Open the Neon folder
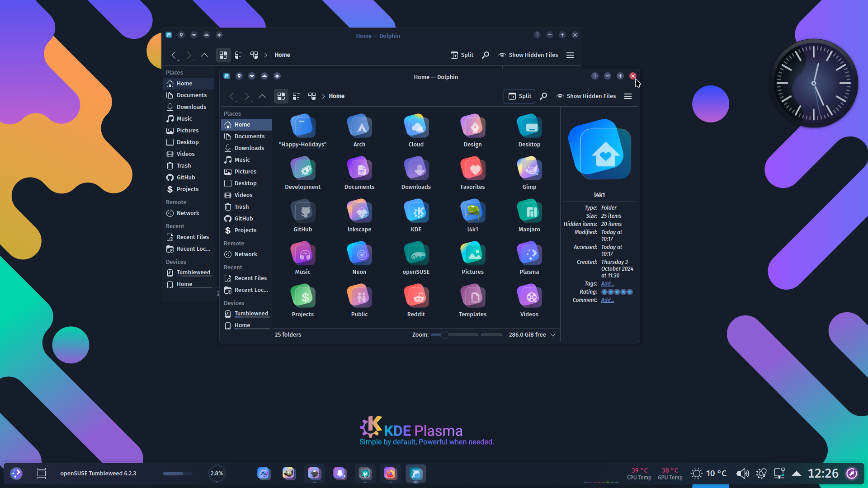The image size is (868, 488). 359,258
